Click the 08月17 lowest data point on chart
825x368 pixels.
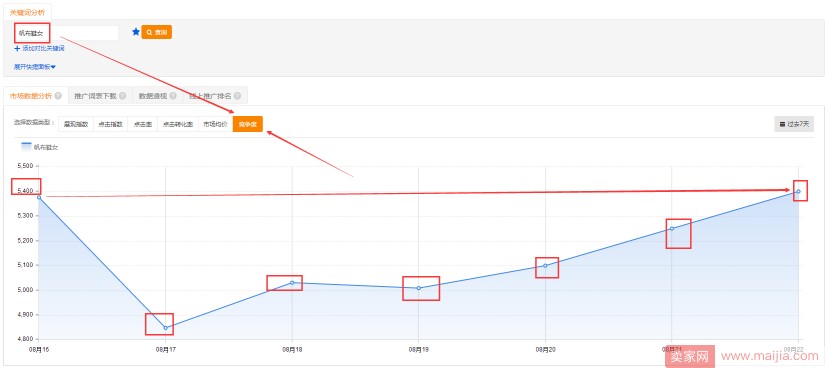[x=165, y=328]
